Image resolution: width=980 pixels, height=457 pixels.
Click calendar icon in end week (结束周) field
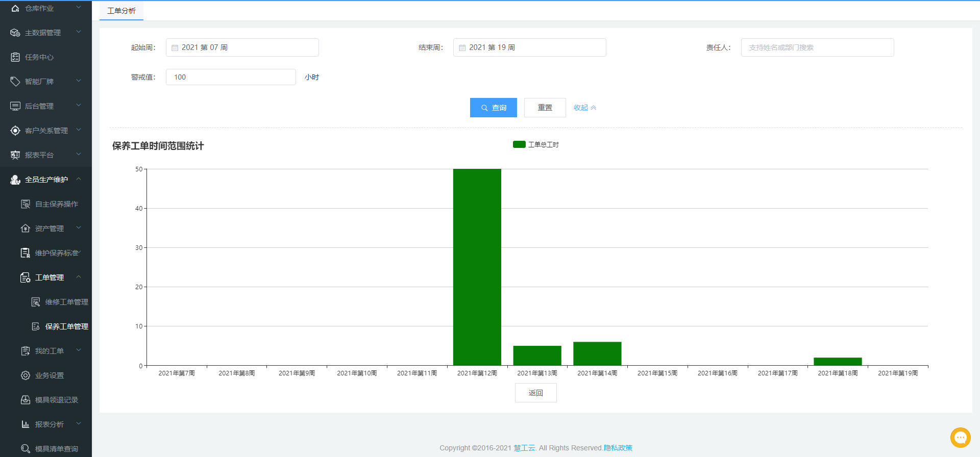point(462,48)
